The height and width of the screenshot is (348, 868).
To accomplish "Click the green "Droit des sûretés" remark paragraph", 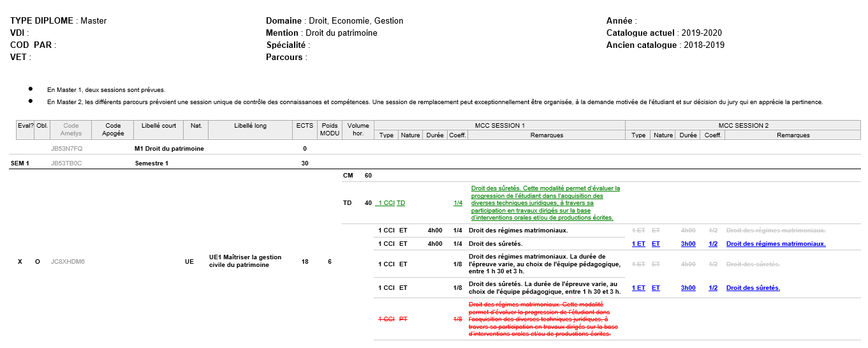I will [x=545, y=203].
